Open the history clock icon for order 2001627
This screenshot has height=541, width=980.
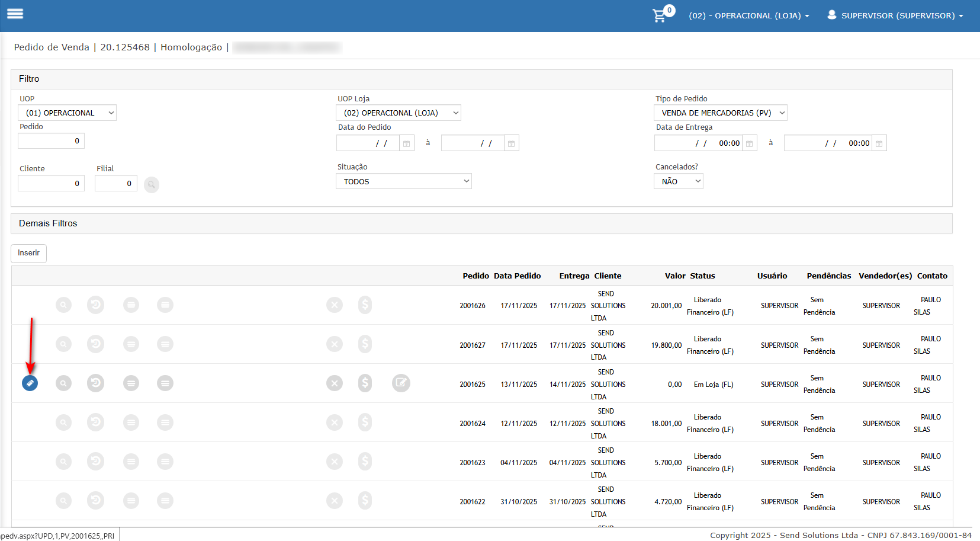point(95,344)
